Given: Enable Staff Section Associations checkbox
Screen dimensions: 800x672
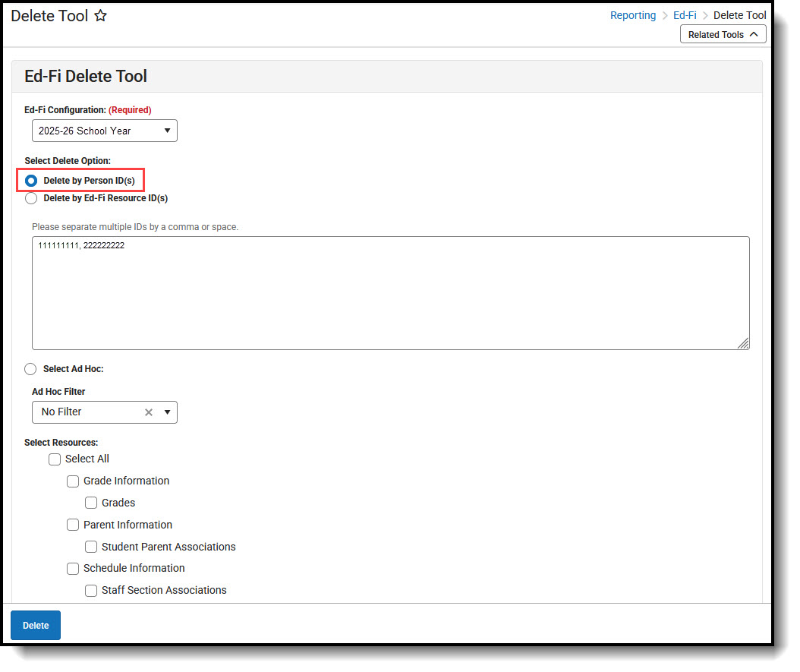Looking at the screenshot, I should click(x=91, y=590).
